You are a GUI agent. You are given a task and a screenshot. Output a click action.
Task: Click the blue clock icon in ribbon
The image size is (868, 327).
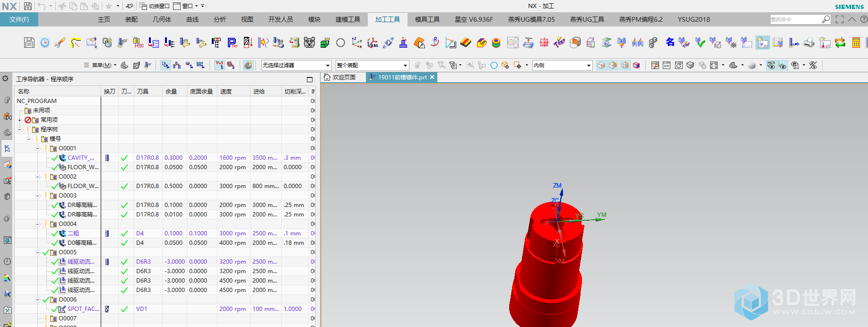tap(45, 43)
